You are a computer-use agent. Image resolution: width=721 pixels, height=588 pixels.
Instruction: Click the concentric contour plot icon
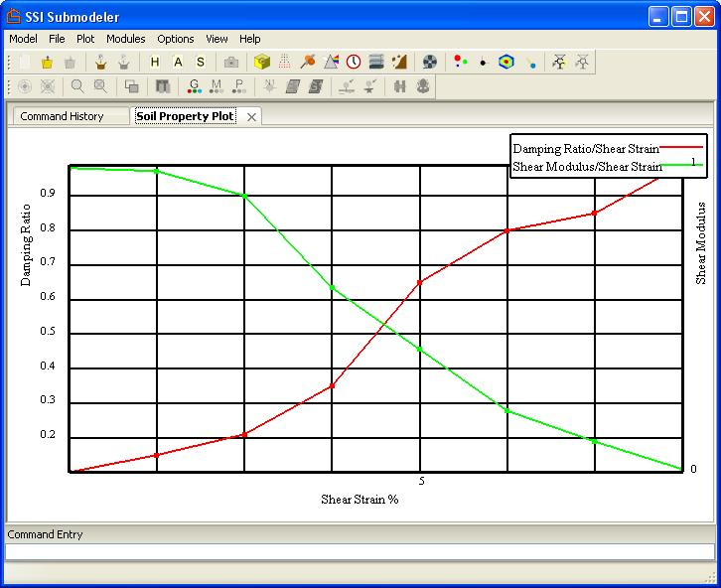(506, 62)
